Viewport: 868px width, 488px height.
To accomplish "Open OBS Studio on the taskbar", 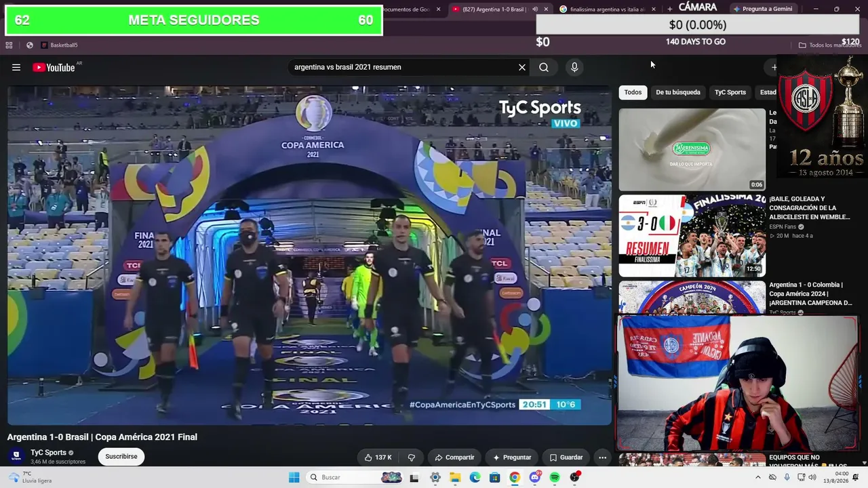I will click(x=575, y=478).
